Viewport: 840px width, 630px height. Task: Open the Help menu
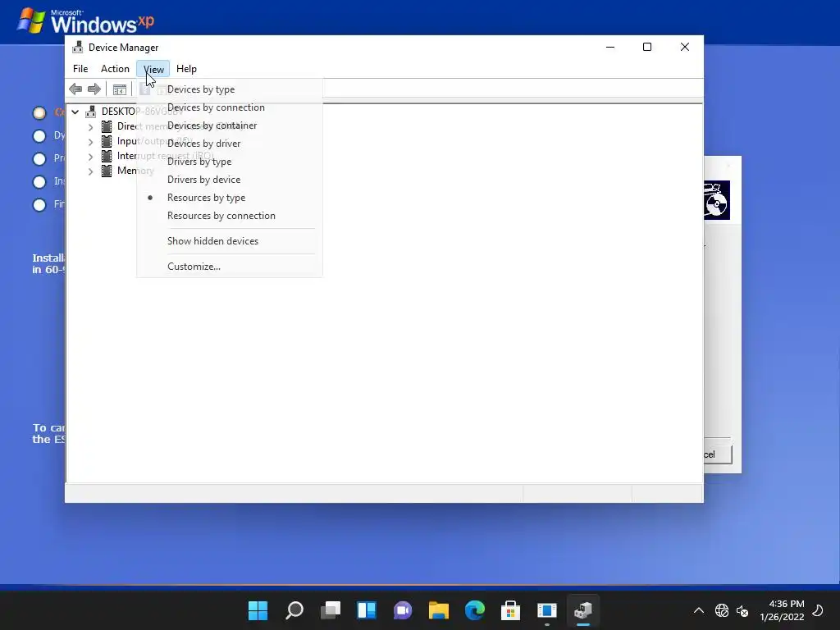click(186, 69)
